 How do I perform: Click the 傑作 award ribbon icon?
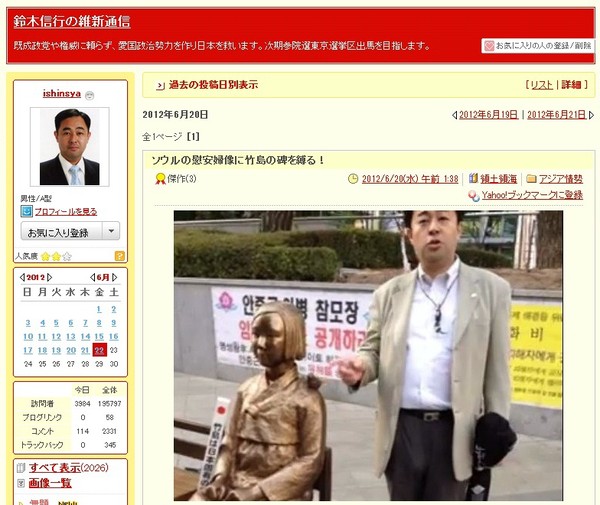159,179
